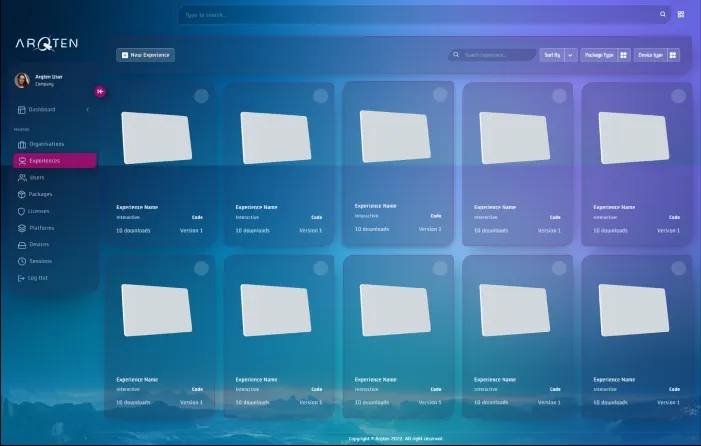Click the Sort By button
The width and height of the screenshot is (701, 446).
(x=552, y=55)
